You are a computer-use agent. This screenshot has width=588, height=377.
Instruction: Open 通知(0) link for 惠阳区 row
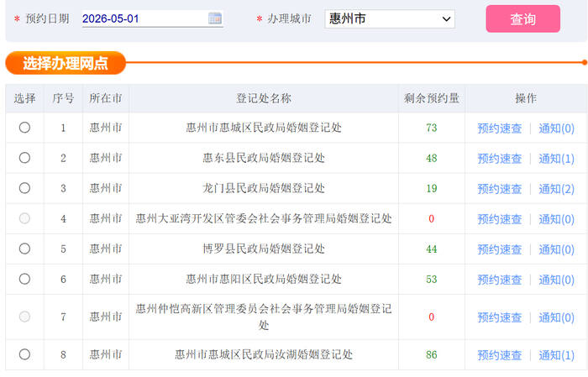point(556,280)
